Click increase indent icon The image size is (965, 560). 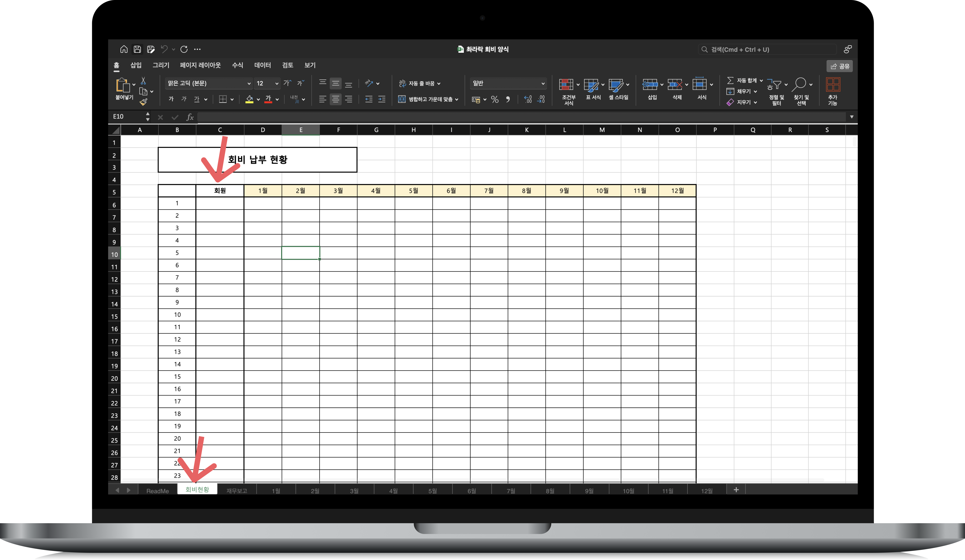382,99
